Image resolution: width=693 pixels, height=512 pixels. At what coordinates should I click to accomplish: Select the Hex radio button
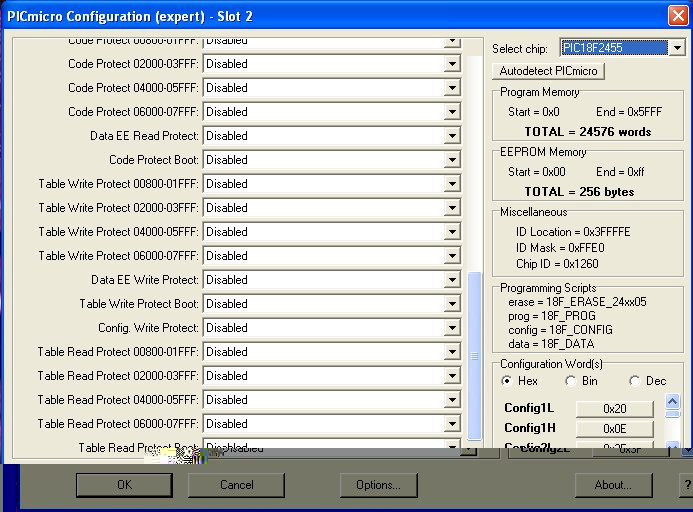point(507,381)
